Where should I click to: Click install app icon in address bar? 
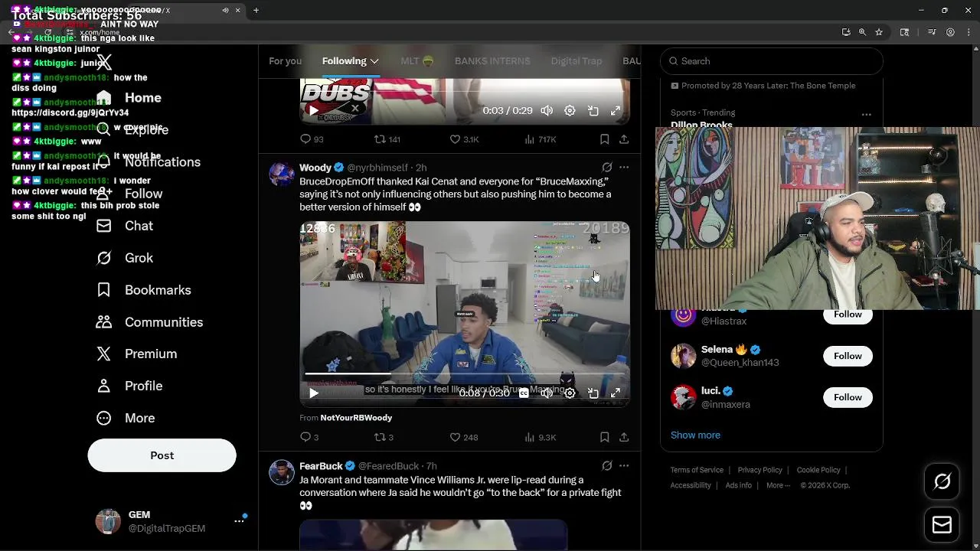[x=845, y=32]
